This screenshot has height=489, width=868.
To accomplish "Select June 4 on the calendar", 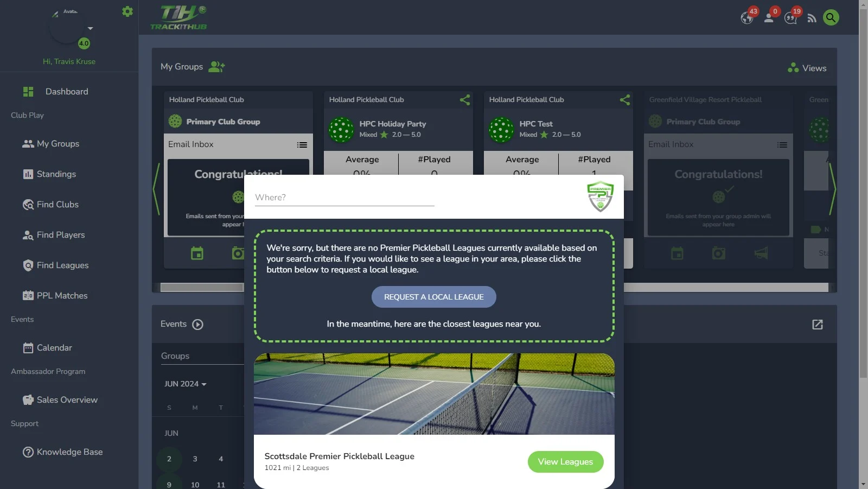I will tap(221, 459).
